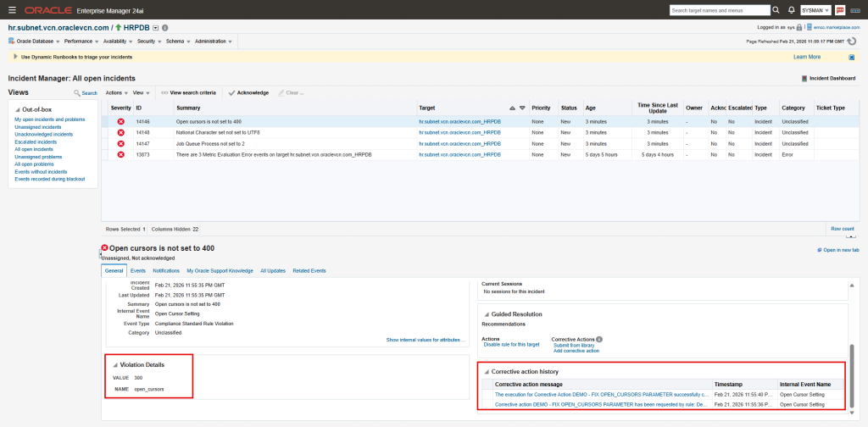
Task: Click the target info icon beside HRPDB
Action: (164, 28)
